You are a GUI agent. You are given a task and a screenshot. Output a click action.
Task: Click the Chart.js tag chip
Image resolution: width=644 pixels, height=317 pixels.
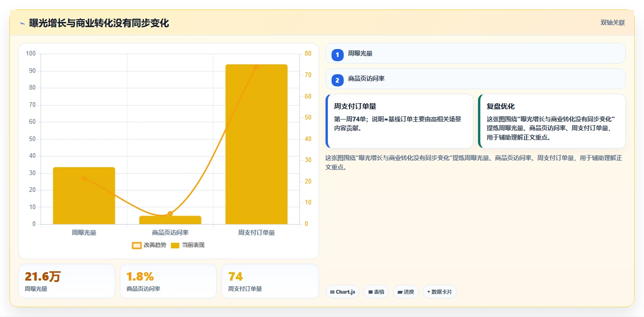342,292
